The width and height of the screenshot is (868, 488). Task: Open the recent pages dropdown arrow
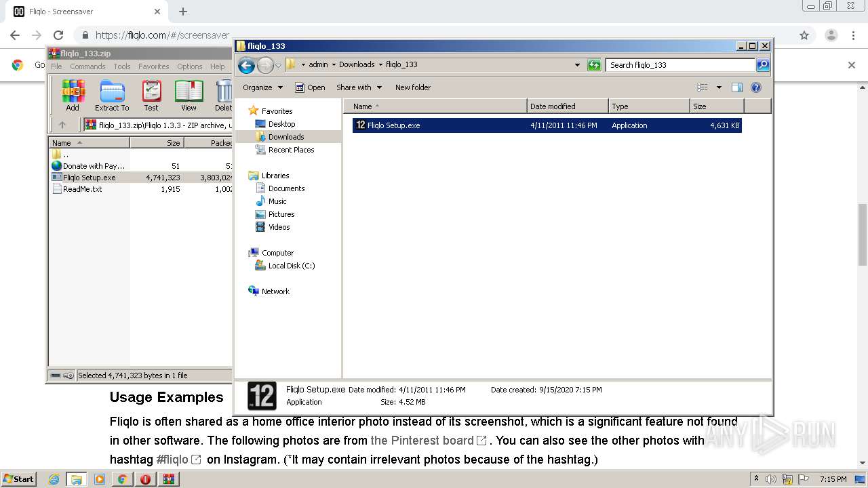coord(278,66)
